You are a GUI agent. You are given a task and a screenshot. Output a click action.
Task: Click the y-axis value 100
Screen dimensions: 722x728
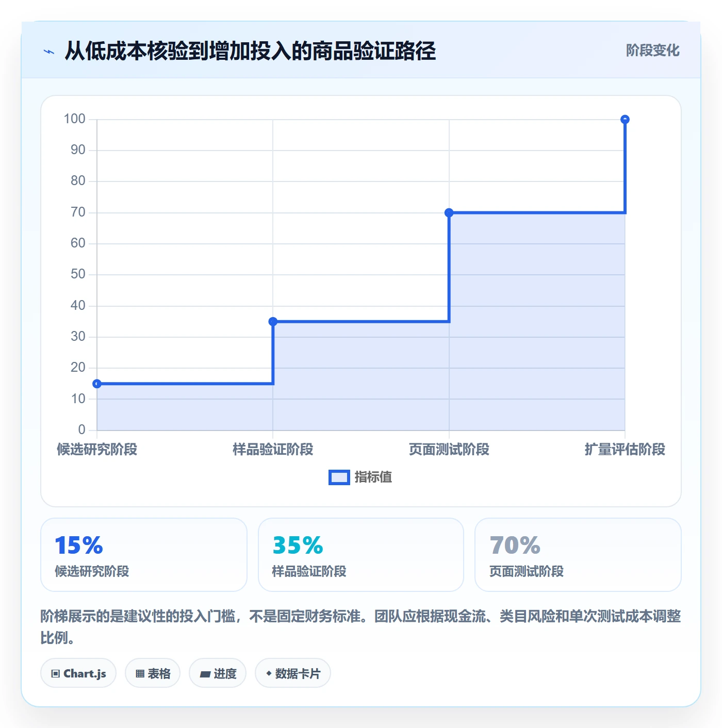pyautogui.click(x=74, y=119)
